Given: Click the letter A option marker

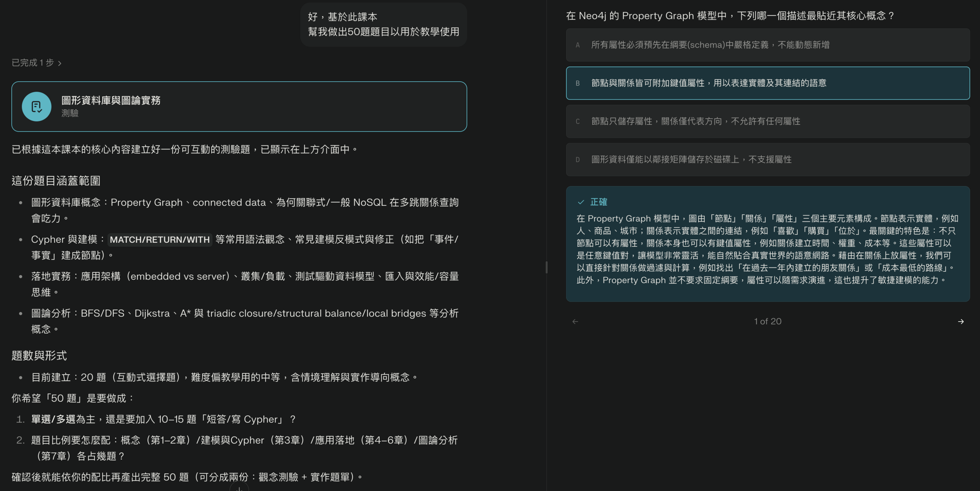Looking at the screenshot, I should pyautogui.click(x=577, y=45).
